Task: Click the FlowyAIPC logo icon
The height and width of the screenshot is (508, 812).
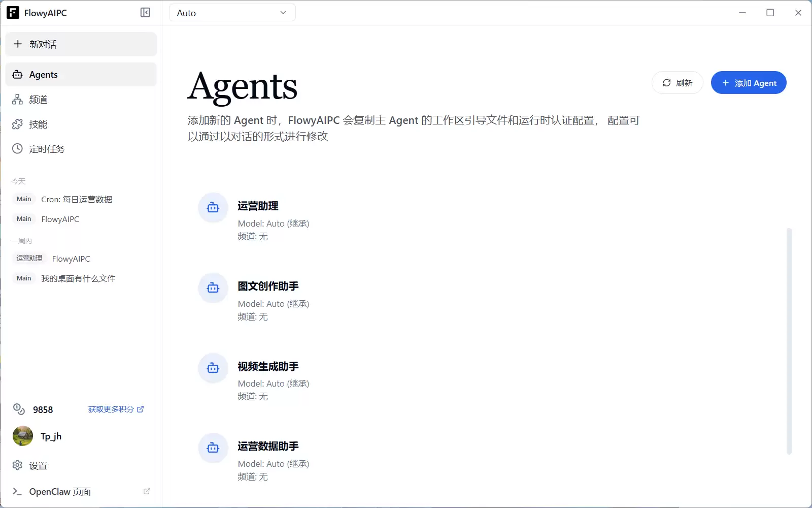Action: pos(13,13)
